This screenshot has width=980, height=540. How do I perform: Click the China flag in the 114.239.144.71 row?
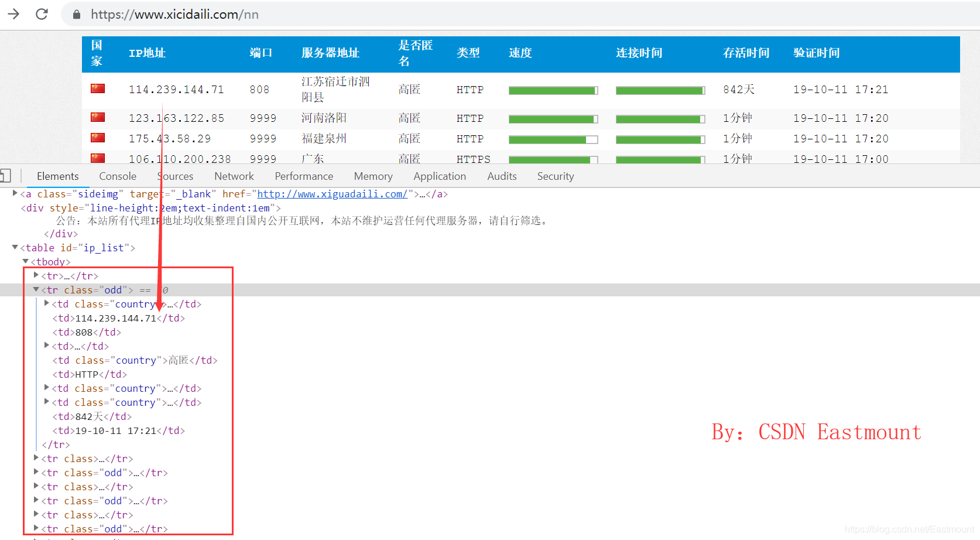[x=98, y=88]
